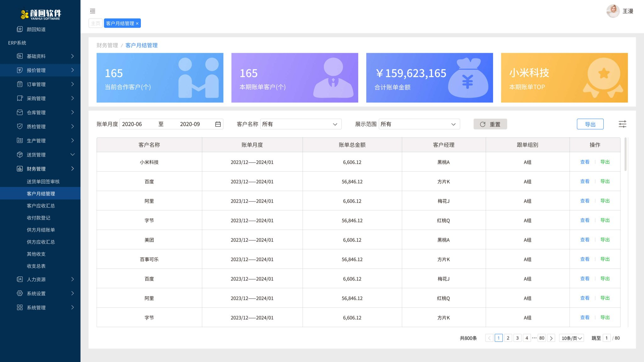
Task: Click the 生产管理 factory icon
Action: 19,140
